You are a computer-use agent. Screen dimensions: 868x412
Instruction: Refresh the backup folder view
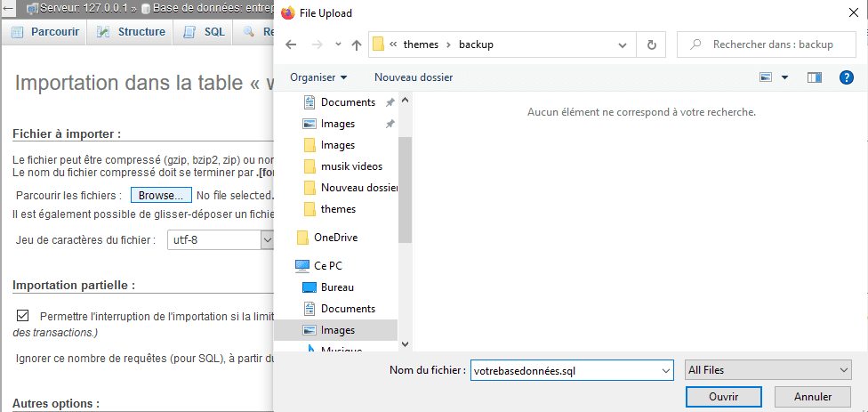click(x=652, y=44)
